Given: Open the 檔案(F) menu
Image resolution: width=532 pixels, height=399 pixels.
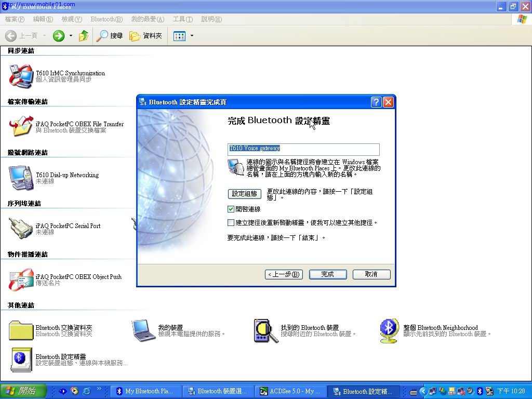Looking at the screenshot, I should tap(15, 19).
